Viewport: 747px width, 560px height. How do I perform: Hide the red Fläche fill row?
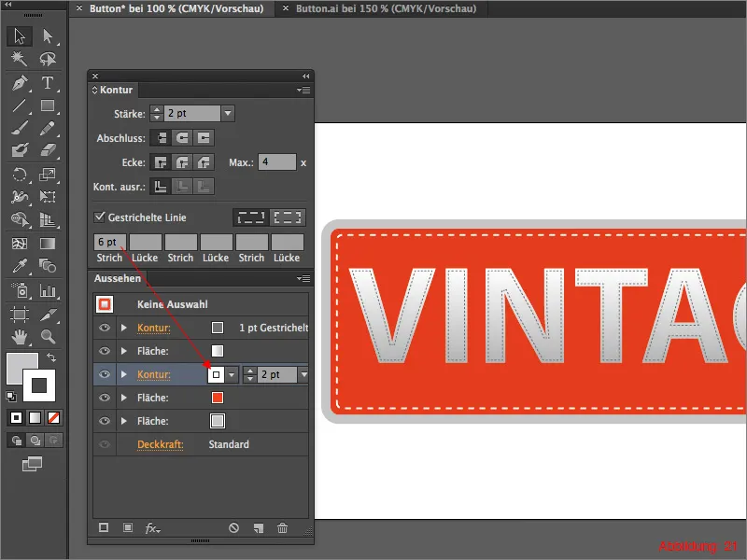tap(104, 398)
